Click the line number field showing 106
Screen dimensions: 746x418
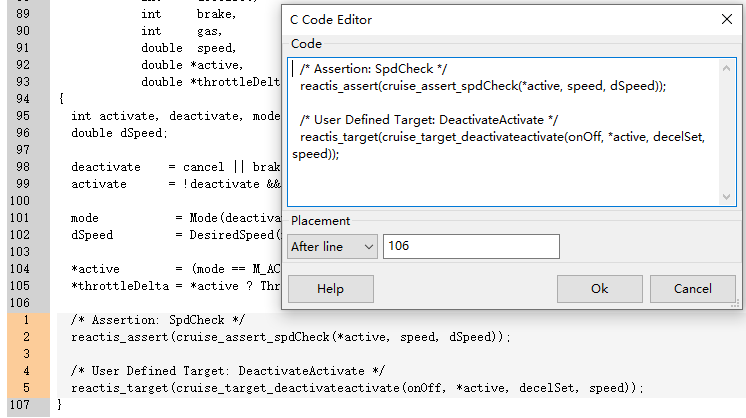(472, 246)
